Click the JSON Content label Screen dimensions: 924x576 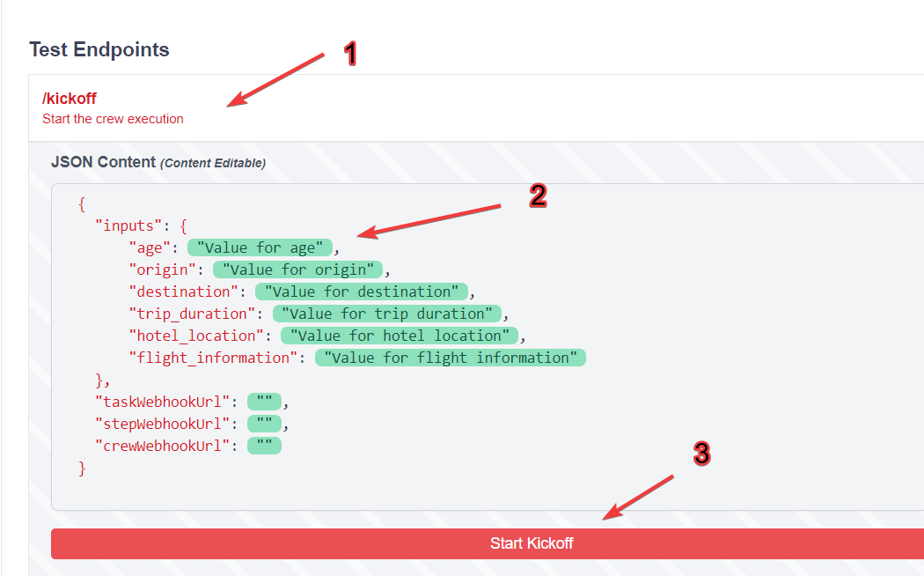pos(103,162)
